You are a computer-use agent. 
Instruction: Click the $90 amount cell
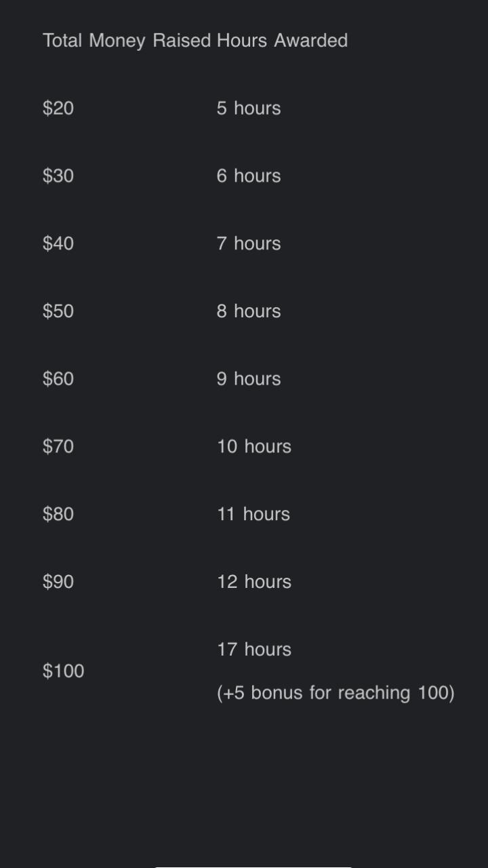pos(58,582)
